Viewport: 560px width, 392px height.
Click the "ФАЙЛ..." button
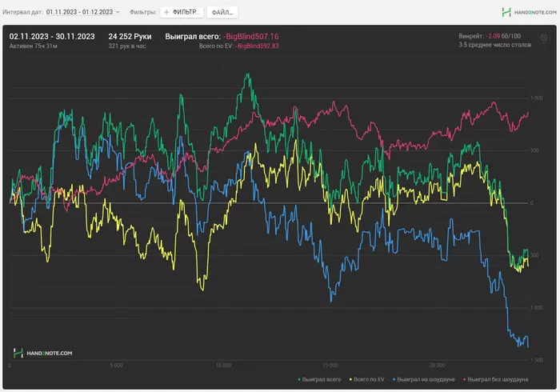coord(222,13)
